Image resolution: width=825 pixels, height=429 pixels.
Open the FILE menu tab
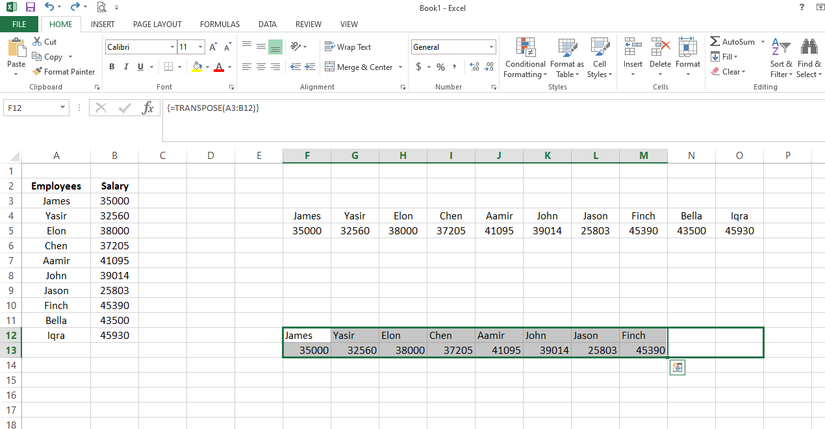(18, 24)
